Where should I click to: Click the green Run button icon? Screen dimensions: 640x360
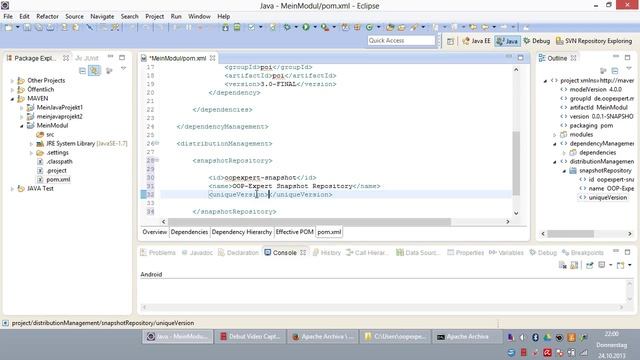coord(306,27)
